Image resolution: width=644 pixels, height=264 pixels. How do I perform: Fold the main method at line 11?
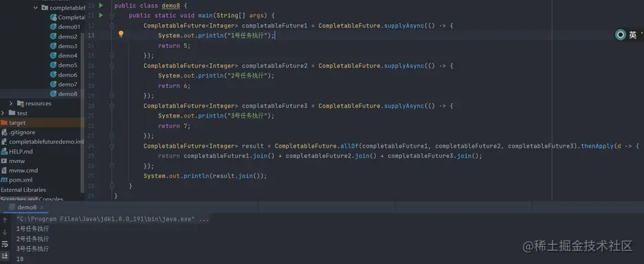(x=112, y=16)
